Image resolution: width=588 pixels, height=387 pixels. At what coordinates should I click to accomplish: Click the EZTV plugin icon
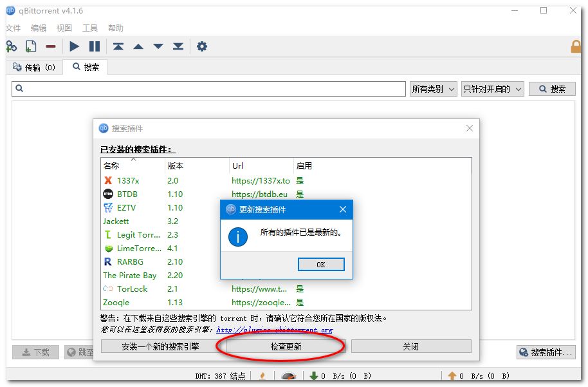[x=108, y=207]
